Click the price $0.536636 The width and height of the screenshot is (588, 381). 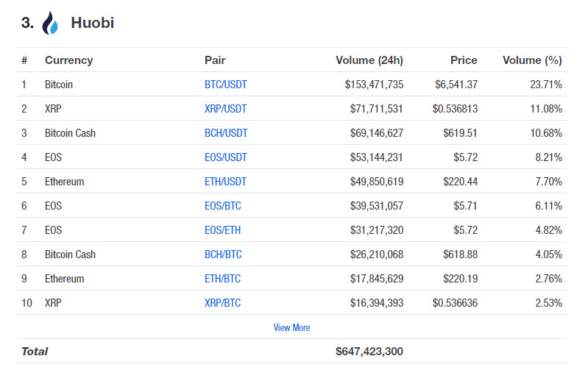pyautogui.click(x=455, y=303)
